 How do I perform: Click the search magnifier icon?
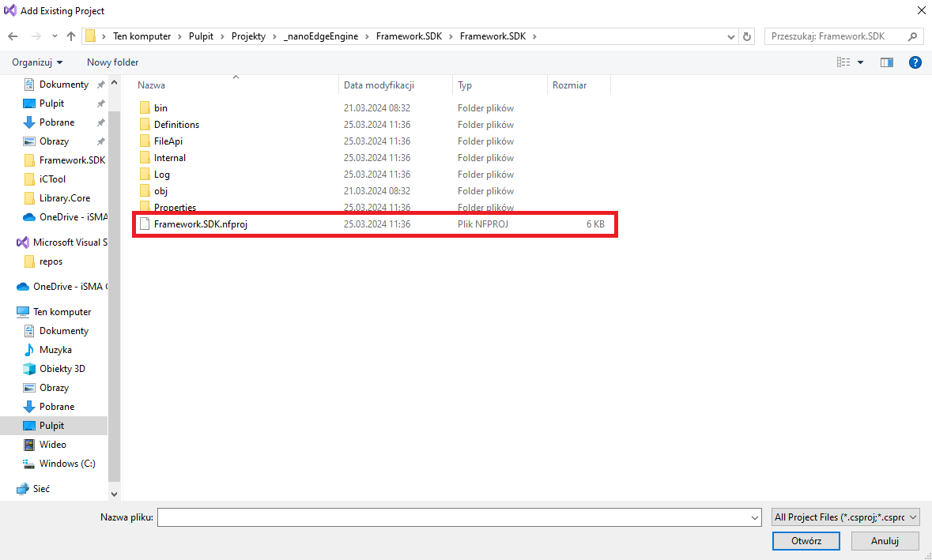[x=913, y=36]
